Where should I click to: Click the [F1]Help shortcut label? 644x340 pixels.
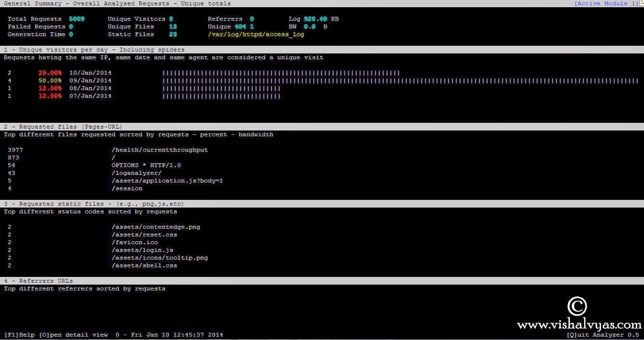point(19,335)
